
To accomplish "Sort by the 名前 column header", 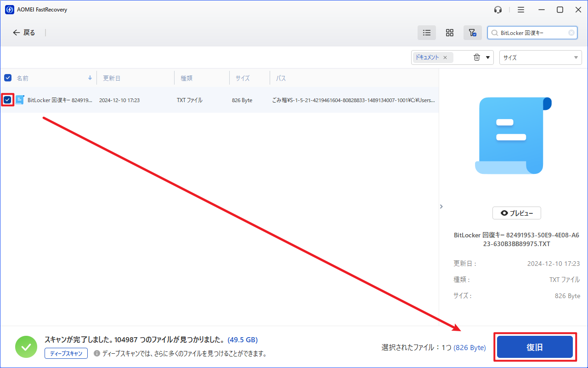I will point(23,78).
